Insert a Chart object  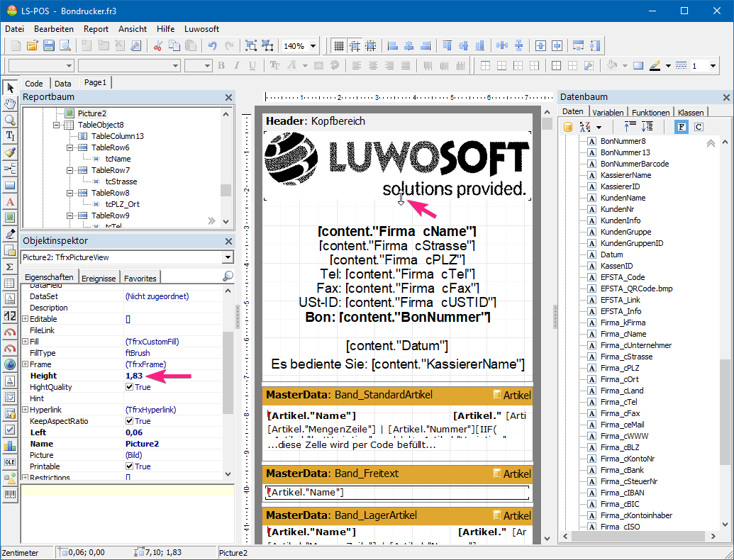coord(10,446)
